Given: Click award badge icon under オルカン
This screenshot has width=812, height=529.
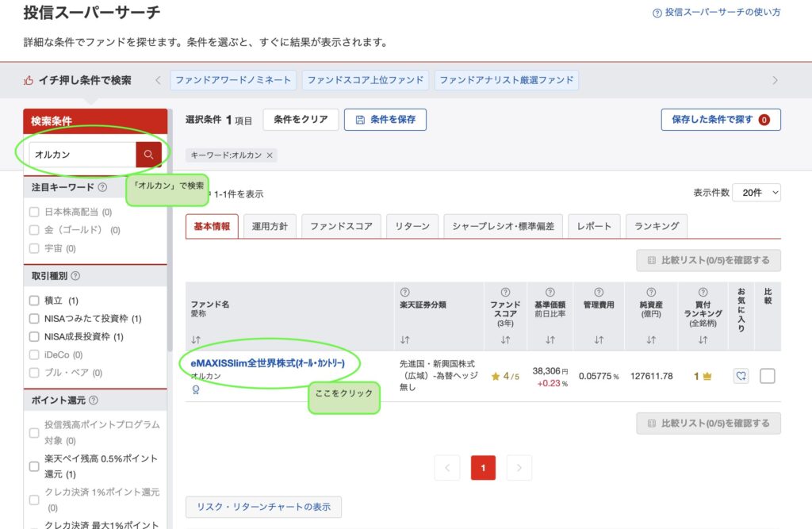Looking at the screenshot, I should 196,389.
